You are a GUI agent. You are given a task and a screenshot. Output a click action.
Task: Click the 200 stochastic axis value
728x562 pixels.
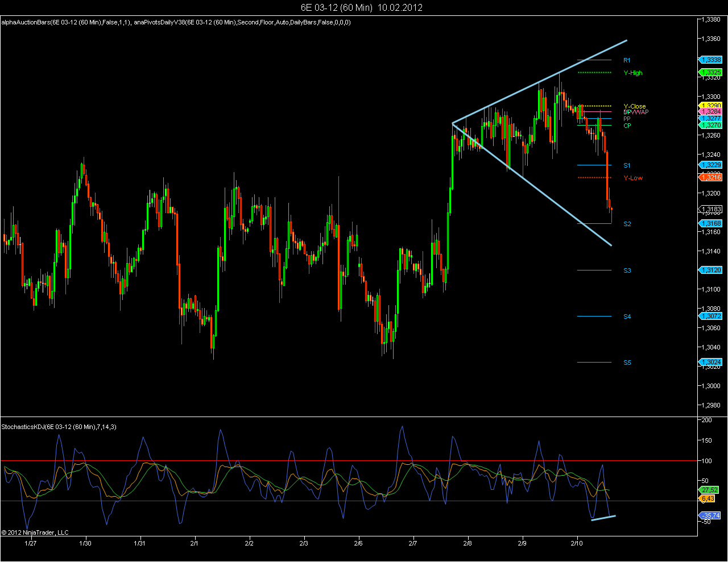[707, 420]
